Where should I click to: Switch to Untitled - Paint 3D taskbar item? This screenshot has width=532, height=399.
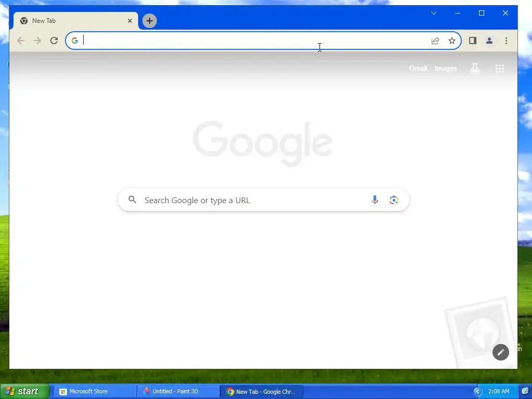coord(179,392)
